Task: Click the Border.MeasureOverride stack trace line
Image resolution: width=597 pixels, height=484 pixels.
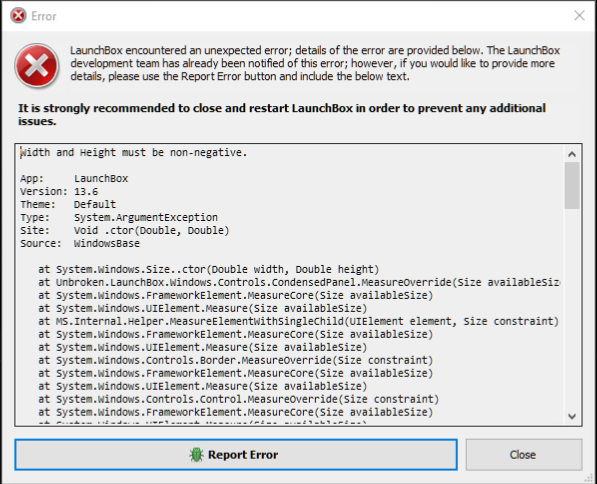Action: (235, 360)
